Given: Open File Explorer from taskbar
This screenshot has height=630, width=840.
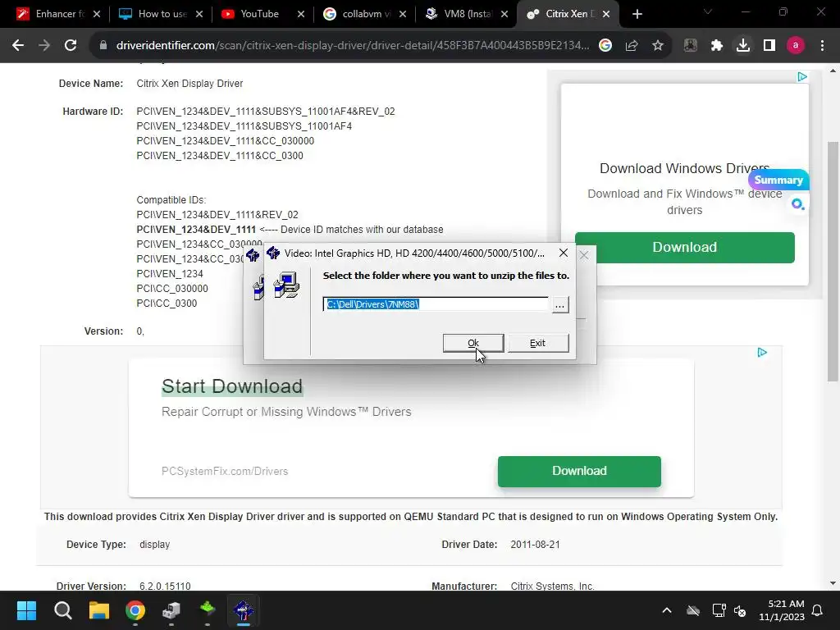Looking at the screenshot, I should click(x=99, y=610).
